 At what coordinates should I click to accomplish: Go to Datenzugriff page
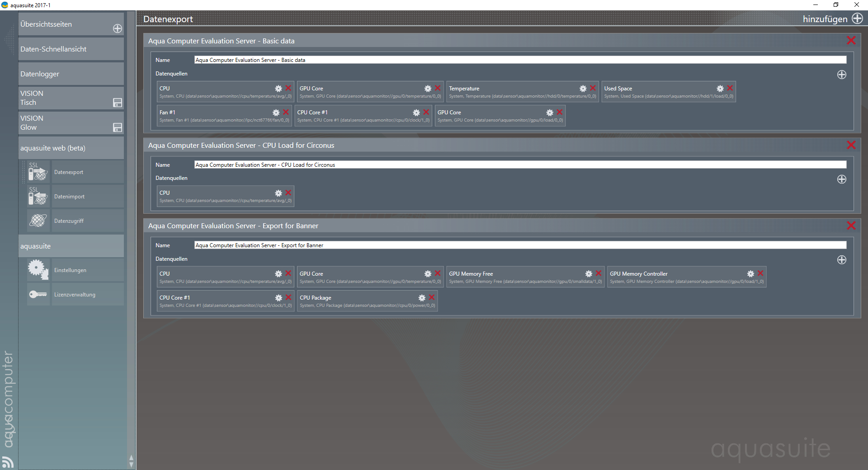coord(88,221)
